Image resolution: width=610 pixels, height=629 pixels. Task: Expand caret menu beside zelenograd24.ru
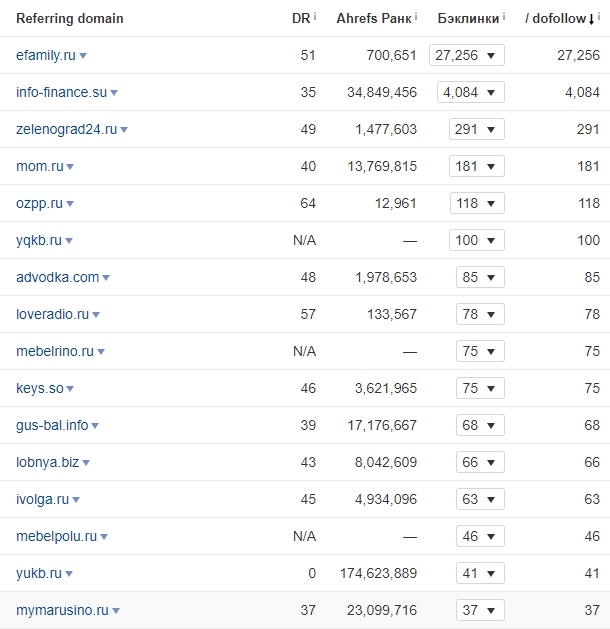pos(124,130)
